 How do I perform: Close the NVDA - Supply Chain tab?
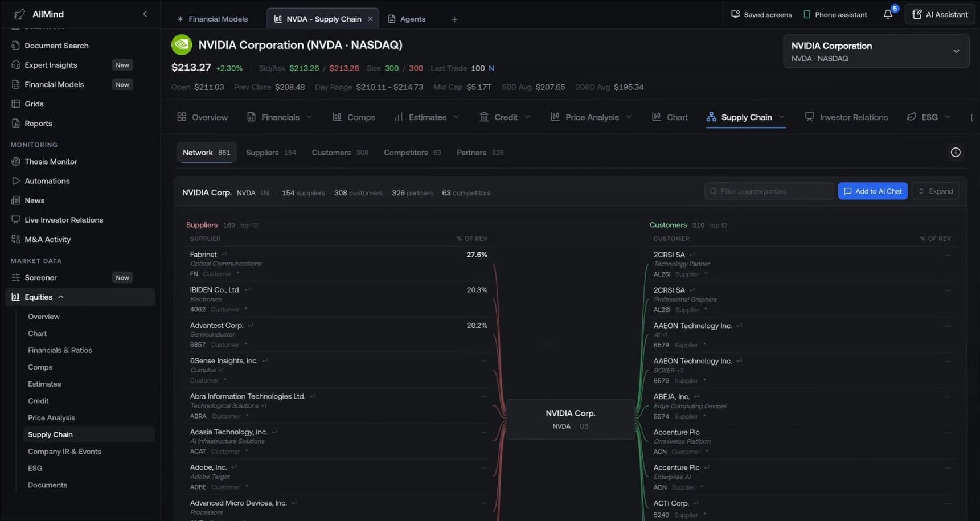370,19
